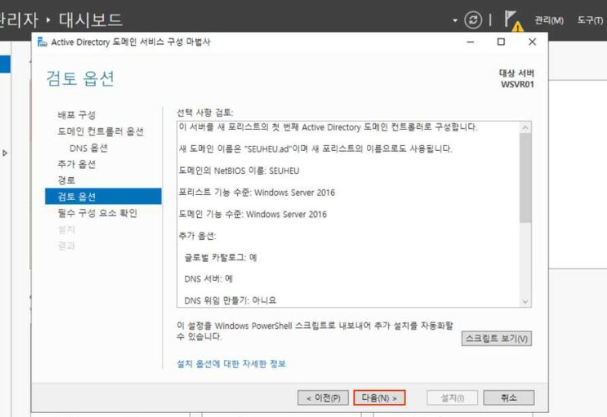This screenshot has width=607, height=417.
Task: Click the Server Manager refresh icon
Action: tap(473, 20)
